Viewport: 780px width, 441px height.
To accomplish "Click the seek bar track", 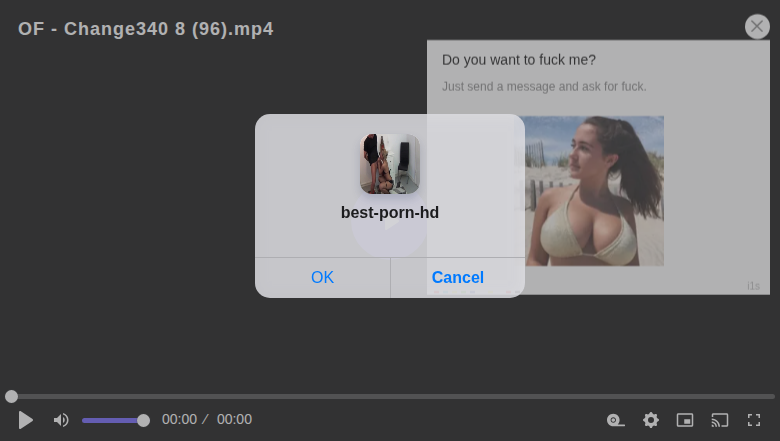I will click(400, 397).
